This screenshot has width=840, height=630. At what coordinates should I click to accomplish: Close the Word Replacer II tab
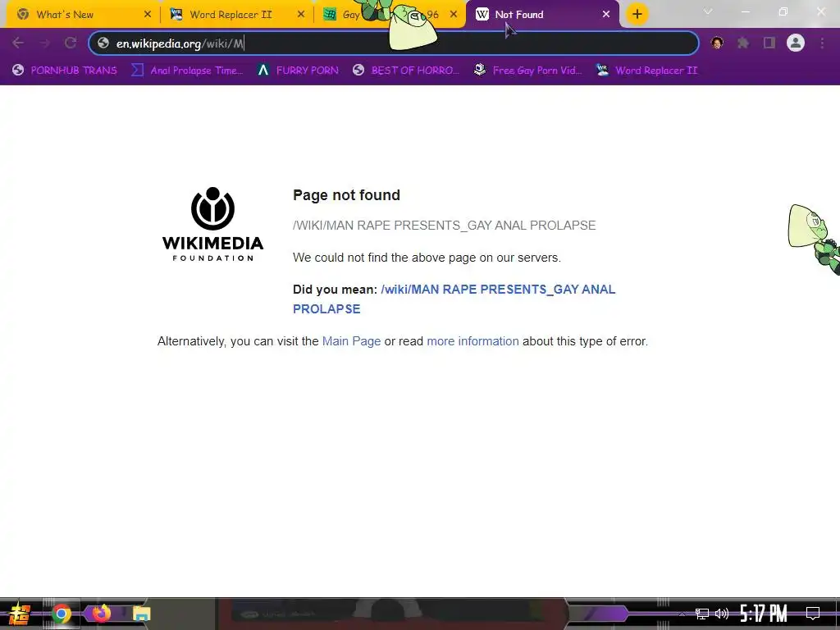(x=300, y=15)
